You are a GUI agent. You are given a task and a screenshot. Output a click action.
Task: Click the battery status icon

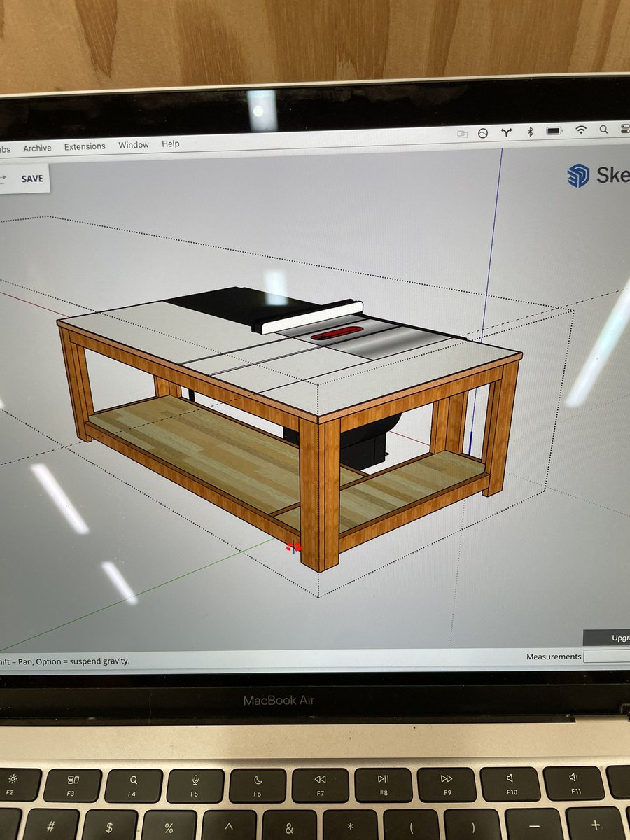[555, 130]
